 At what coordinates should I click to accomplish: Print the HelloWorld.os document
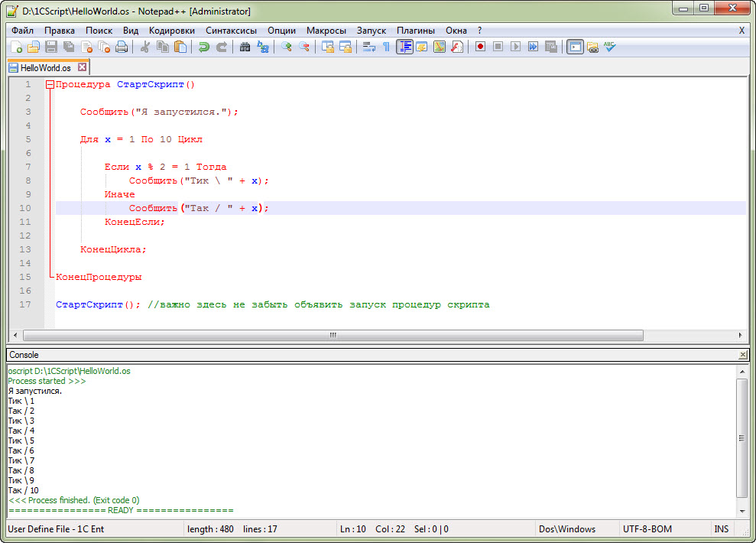tap(122, 47)
